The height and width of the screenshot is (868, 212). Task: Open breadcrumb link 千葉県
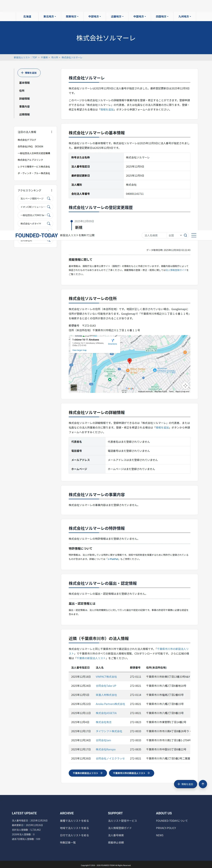click(44, 58)
